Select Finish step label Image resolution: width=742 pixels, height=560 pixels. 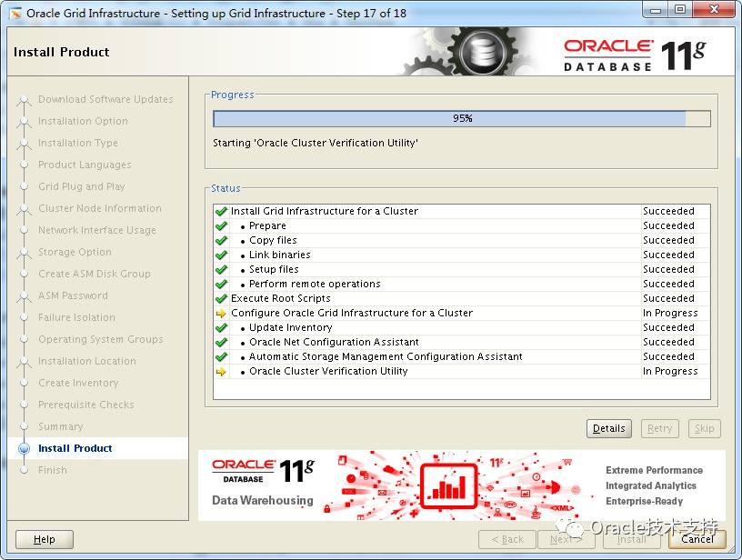coord(53,470)
